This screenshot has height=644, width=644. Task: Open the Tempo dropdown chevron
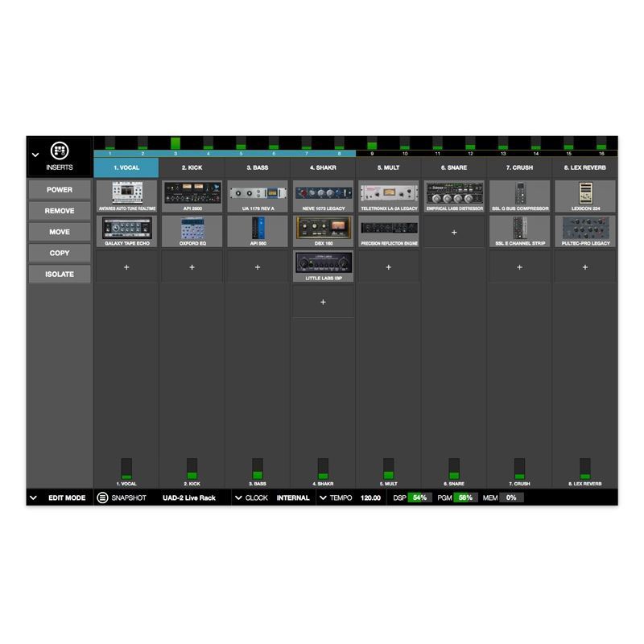(324, 497)
